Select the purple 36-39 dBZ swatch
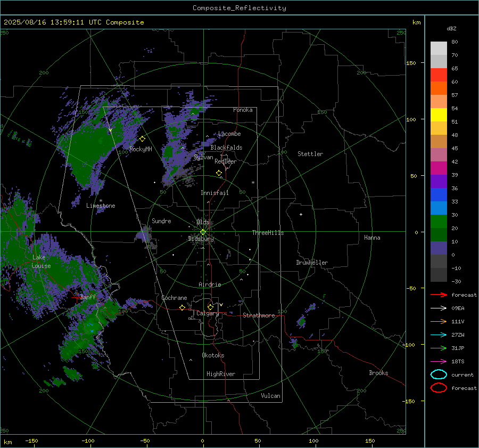The width and height of the screenshot is (479, 448). pos(439,182)
